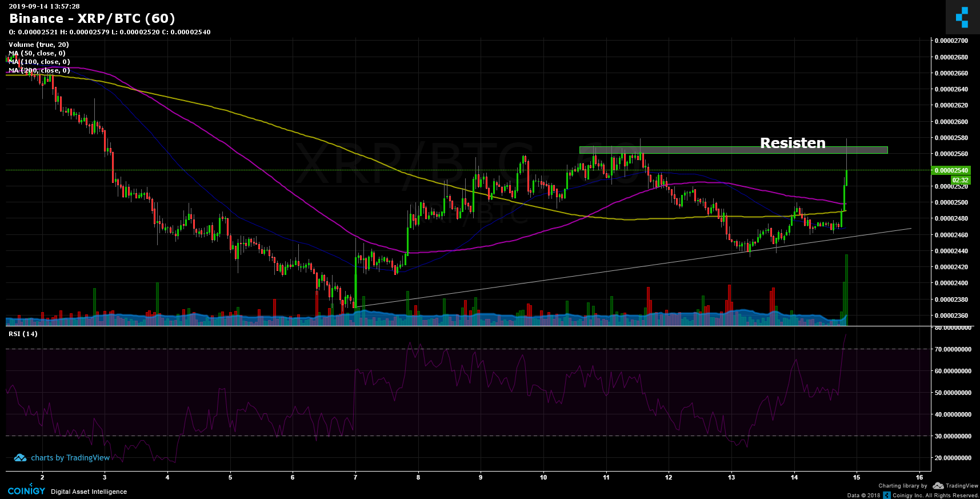980x499 pixels.
Task: Click the 'Resisten' annotation text
Action: point(793,143)
